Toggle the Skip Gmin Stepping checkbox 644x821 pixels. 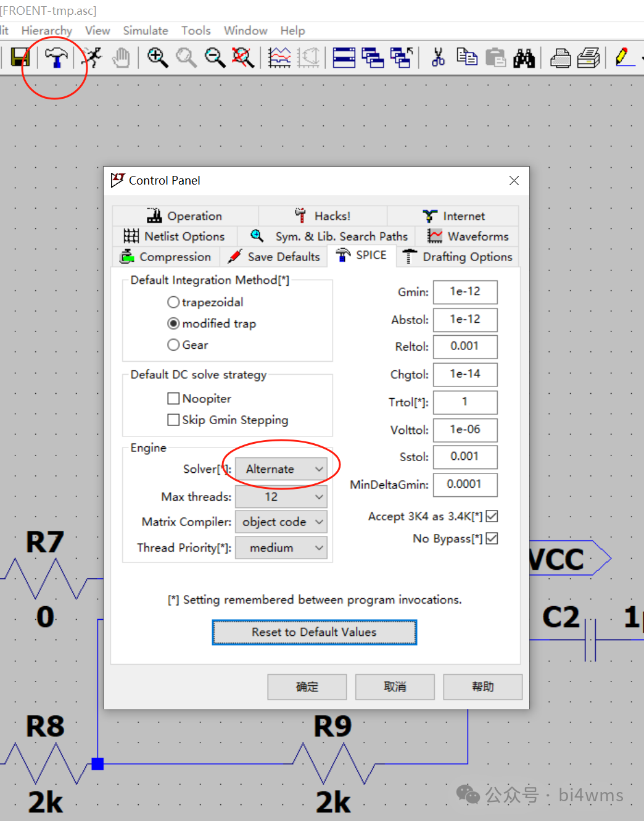(x=174, y=420)
